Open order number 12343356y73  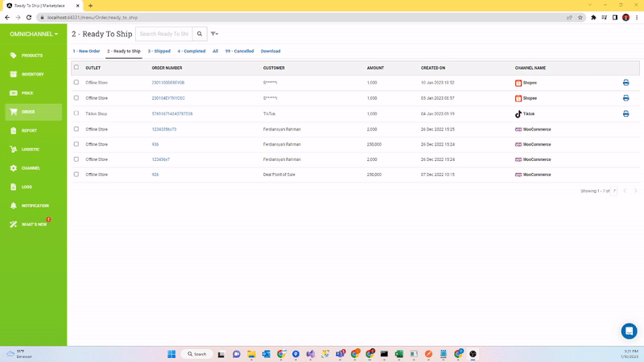tap(164, 130)
